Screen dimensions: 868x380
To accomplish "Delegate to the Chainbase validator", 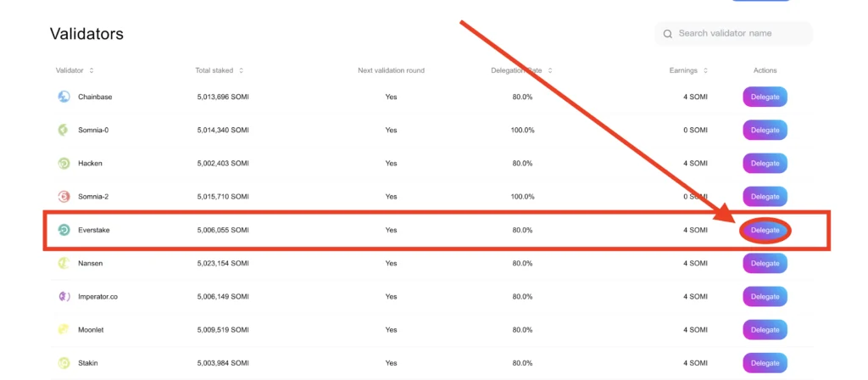I will click(765, 97).
